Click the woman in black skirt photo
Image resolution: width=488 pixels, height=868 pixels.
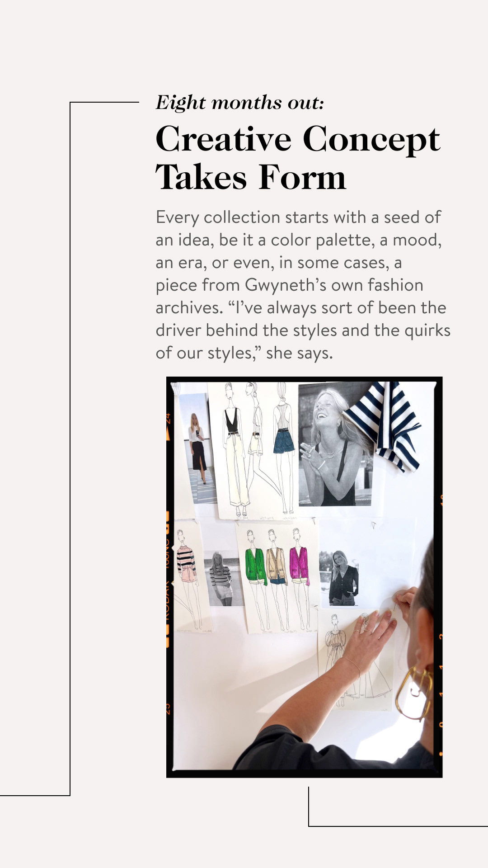click(198, 448)
